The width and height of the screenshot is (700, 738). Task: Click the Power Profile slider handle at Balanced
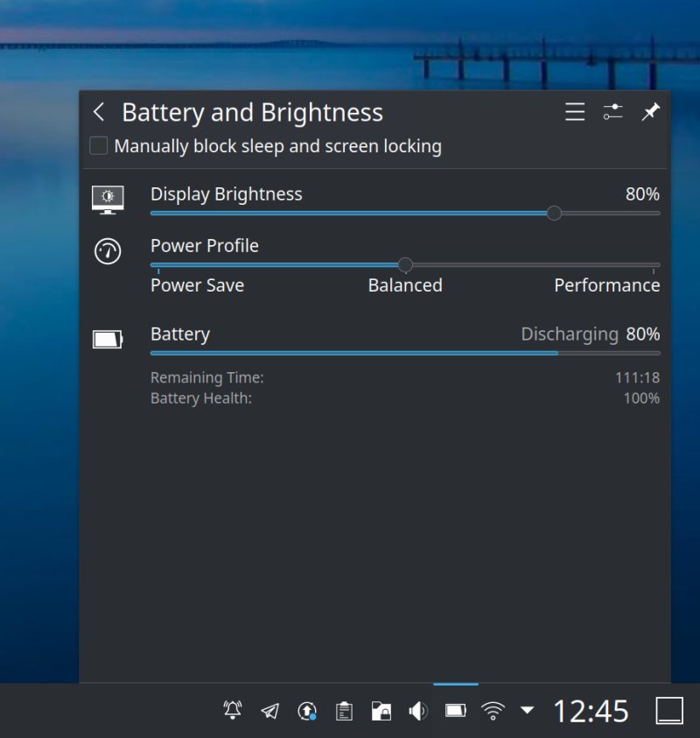point(405,264)
